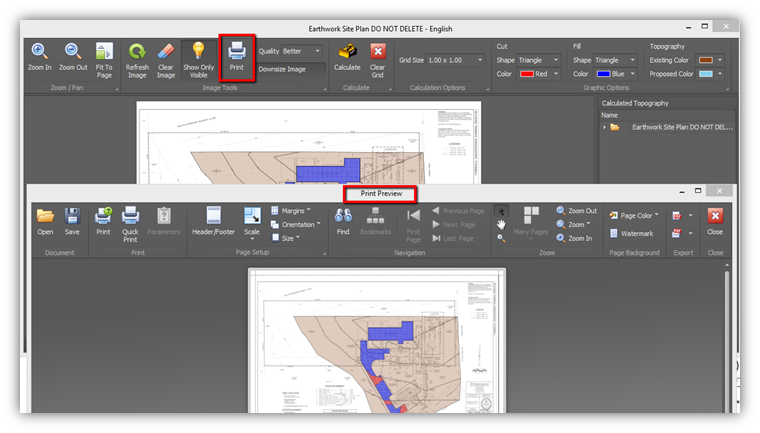This screenshot has width=760, height=433.
Task: Open Scale options
Action: tap(252, 225)
